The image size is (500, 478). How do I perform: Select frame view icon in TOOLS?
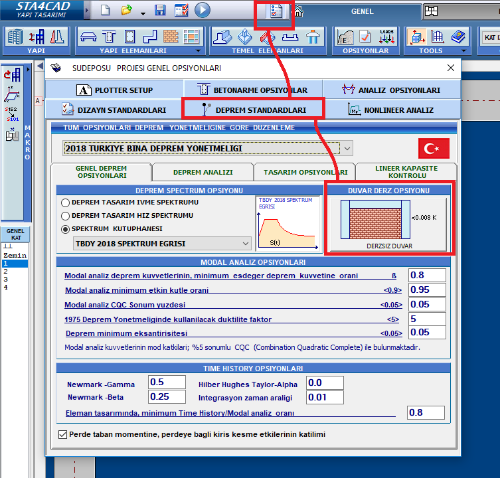point(437,37)
